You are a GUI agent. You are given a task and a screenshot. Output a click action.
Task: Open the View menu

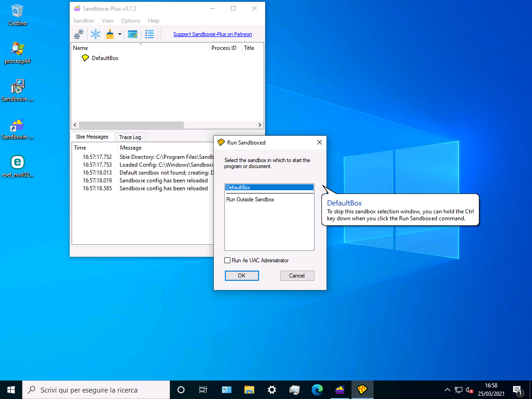tap(108, 21)
